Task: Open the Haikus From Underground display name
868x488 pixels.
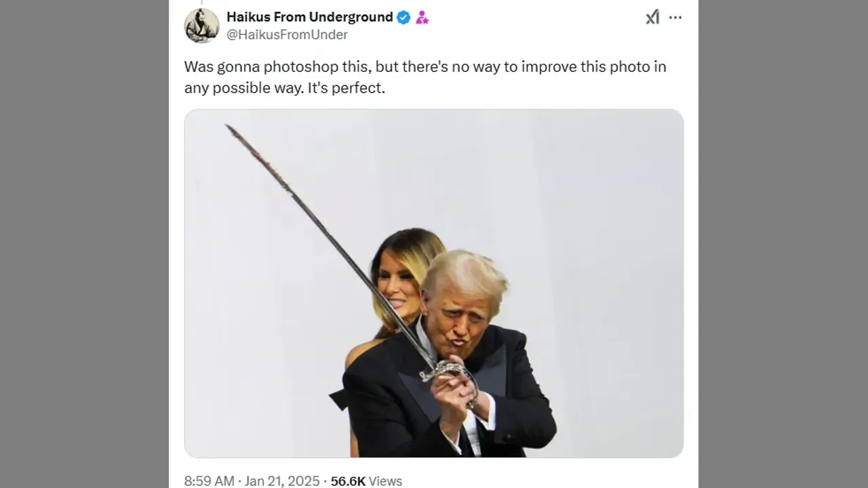Action: [x=310, y=17]
